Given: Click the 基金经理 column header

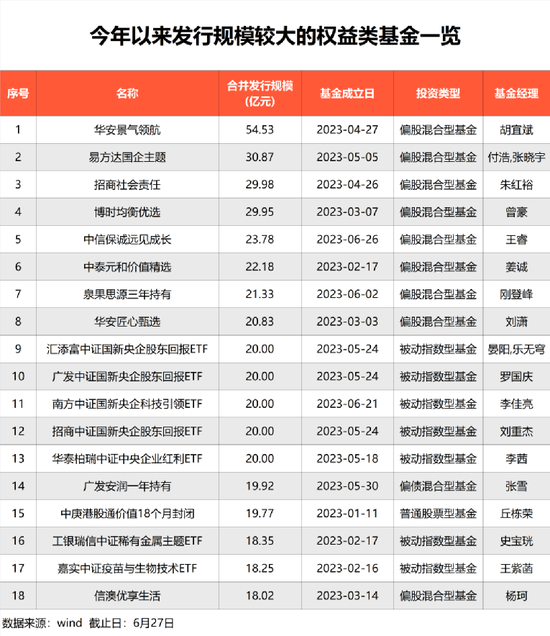Looking at the screenshot, I should click(516, 93).
